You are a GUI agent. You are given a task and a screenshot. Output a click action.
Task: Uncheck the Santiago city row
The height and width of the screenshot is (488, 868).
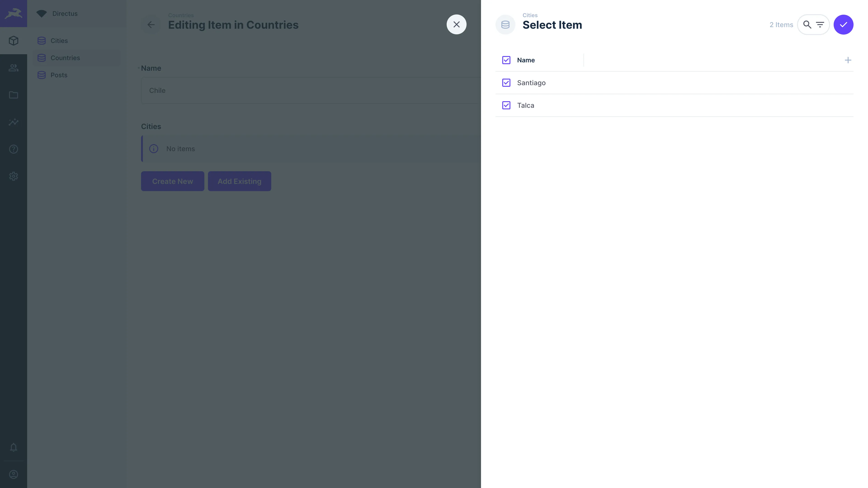(506, 82)
